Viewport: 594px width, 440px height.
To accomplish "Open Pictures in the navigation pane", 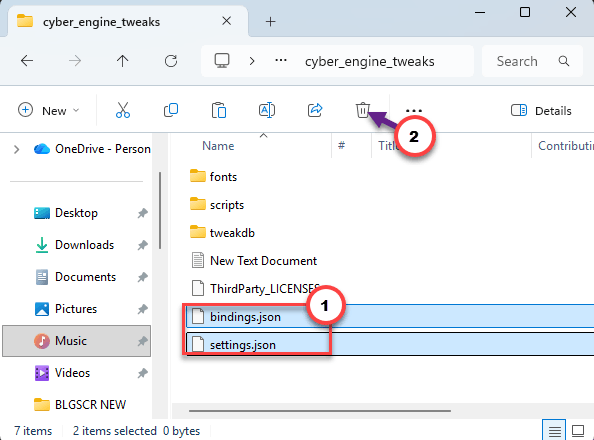I will [76, 309].
